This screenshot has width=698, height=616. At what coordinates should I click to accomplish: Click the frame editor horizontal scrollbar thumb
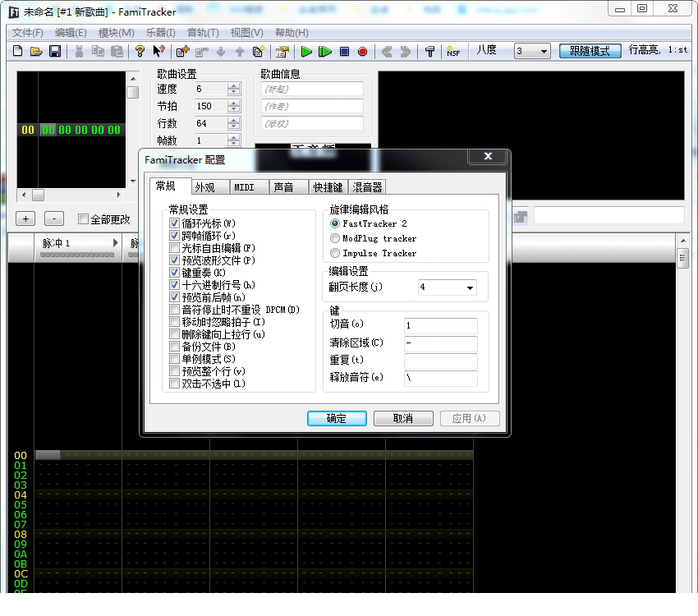tap(39, 195)
